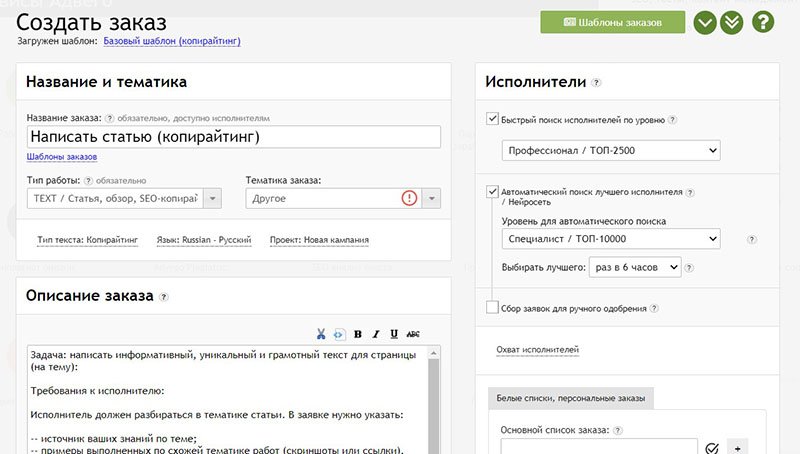Select Белые списки, персональные заказы tab
Viewport: 800px width, 454px height.
tap(570, 398)
